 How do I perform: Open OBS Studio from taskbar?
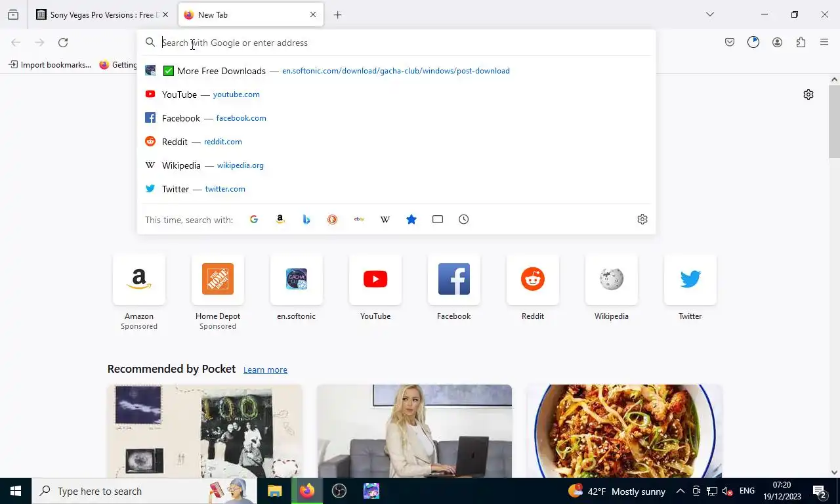click(339, 491)
